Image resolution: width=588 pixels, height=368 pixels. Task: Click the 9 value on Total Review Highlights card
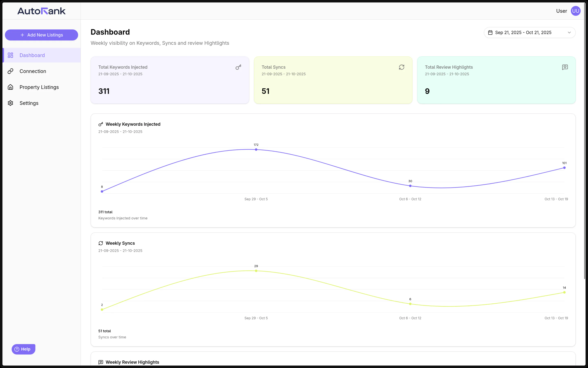point(427,91)
